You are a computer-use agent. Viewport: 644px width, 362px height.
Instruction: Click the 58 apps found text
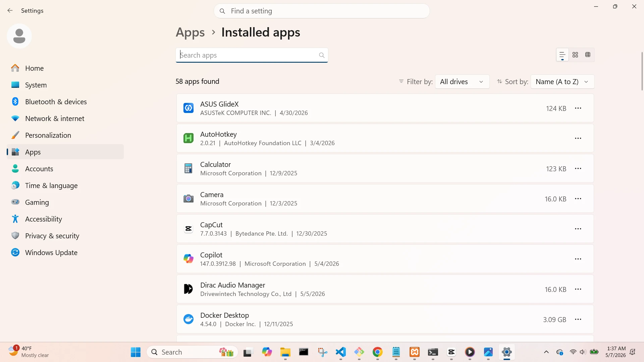coord(198,81)
